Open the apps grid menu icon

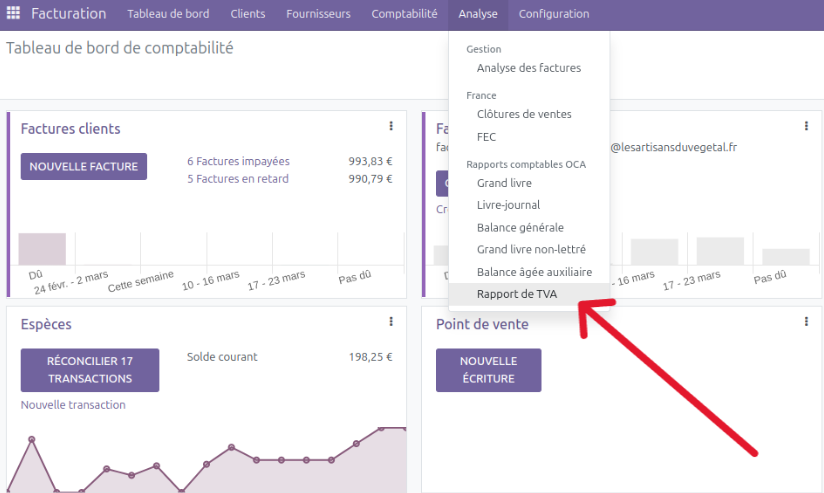13,13
